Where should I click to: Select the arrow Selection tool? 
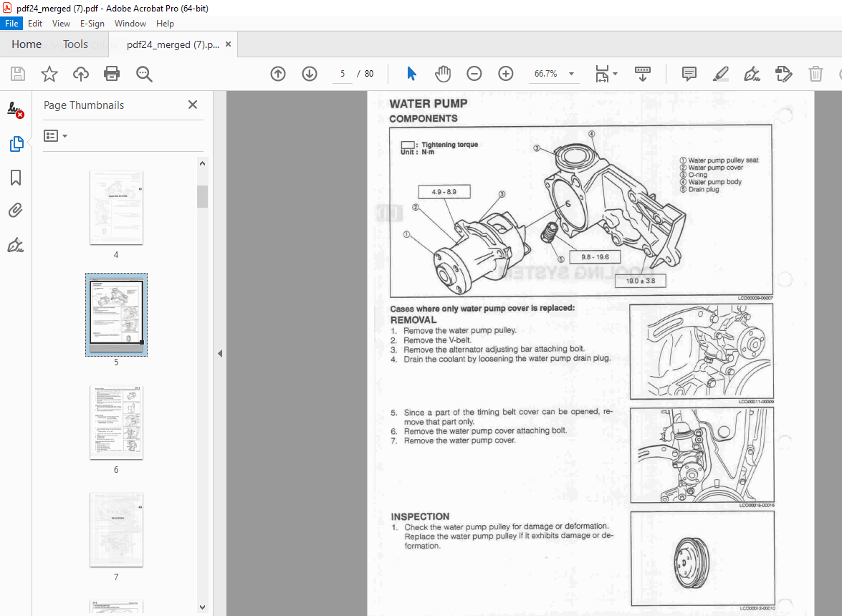click(x=411, y=74)
